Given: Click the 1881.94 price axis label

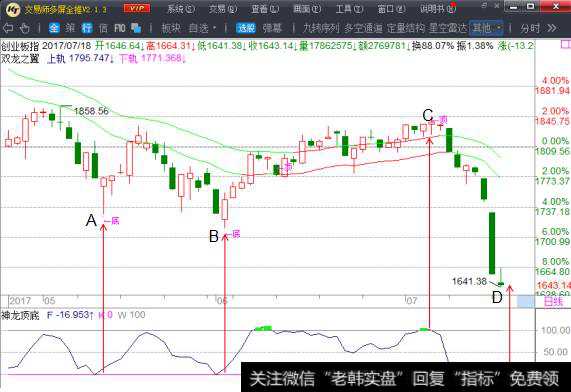Looking at the screenshot, I should 552,91.
